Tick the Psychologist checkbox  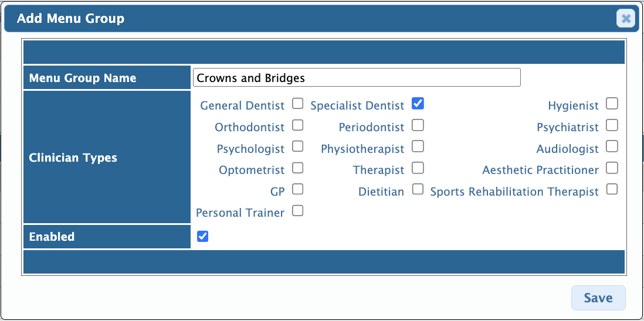pyautogui.click(x=298, y=146)
